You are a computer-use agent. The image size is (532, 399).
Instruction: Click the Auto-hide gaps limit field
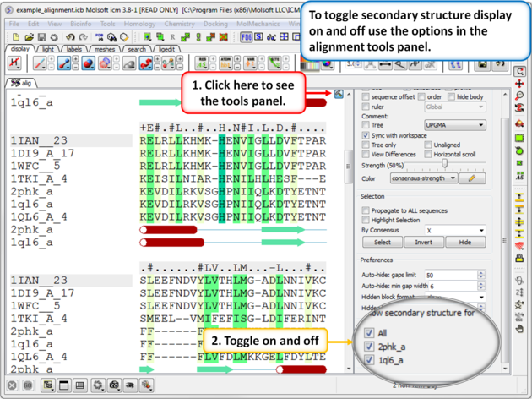453,276
